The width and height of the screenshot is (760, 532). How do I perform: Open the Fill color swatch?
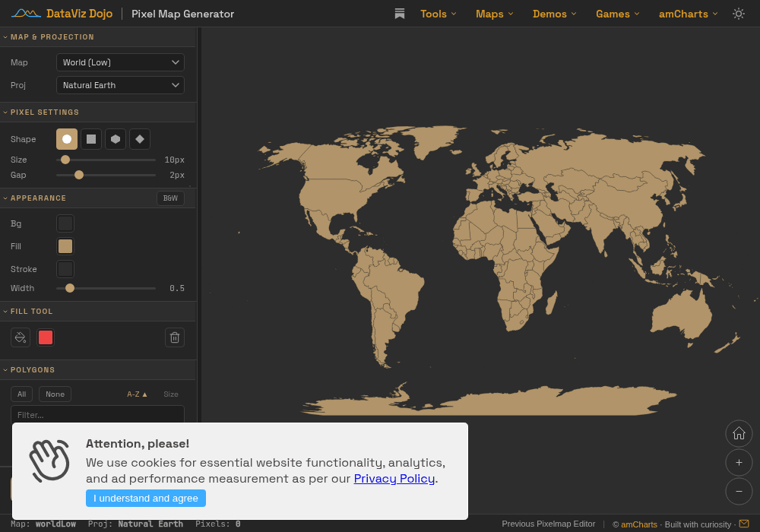coord(65,246)
